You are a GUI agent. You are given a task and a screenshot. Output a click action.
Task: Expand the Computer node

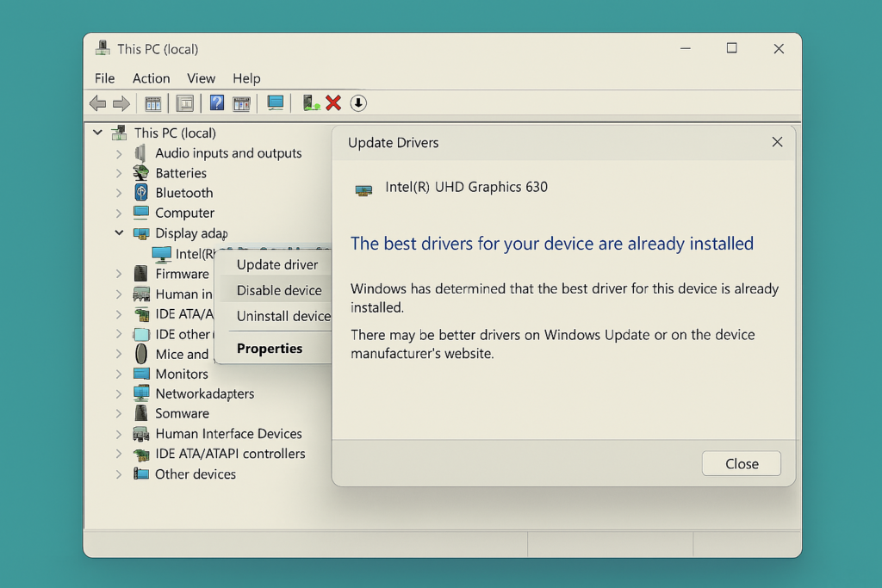point(119,213)
